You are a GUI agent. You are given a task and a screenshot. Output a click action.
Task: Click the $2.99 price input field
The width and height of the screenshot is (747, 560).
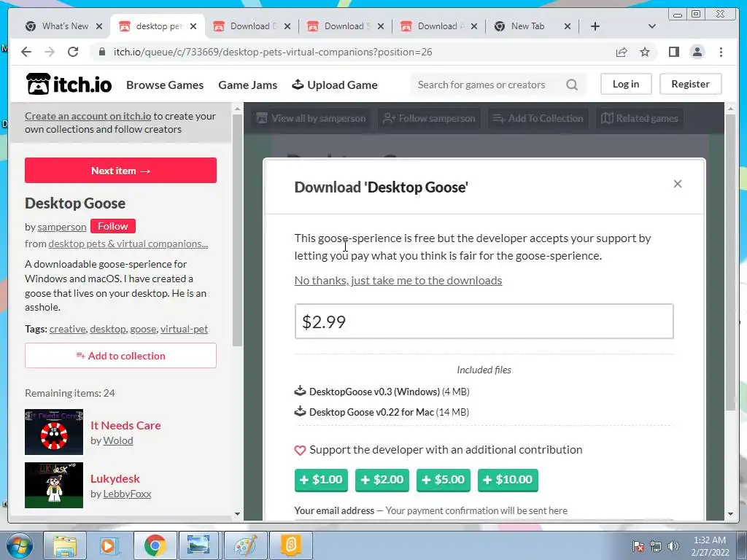[x=484, y=322]
